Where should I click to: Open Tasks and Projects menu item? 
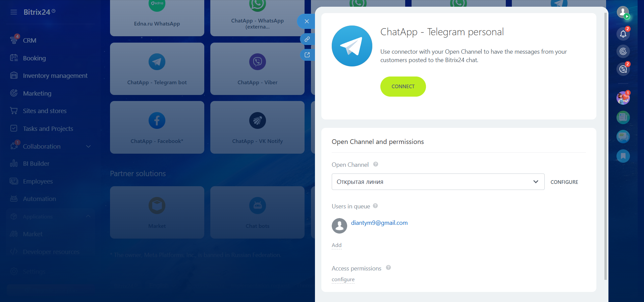tap(48, 129)
